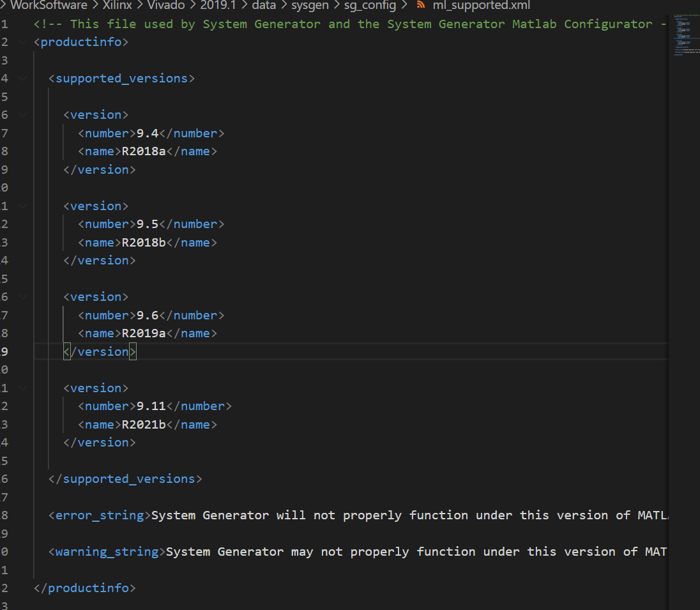
Task: Click the ml_supported.xml feed icon in breadcrumb
Action: pos(421,6)
